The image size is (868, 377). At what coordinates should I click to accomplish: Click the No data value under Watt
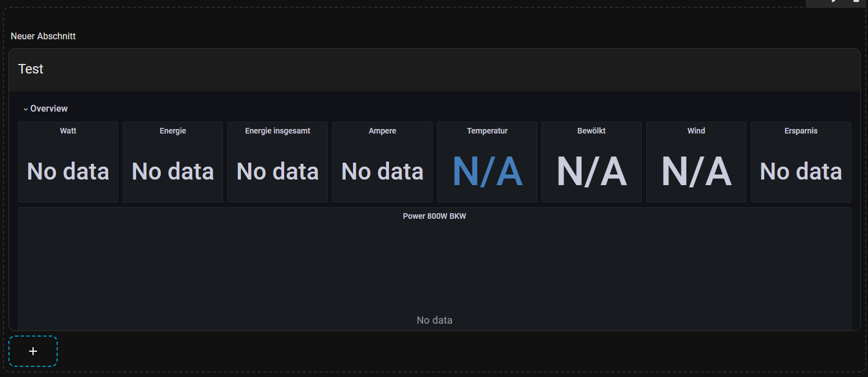[x=68, y=172]
